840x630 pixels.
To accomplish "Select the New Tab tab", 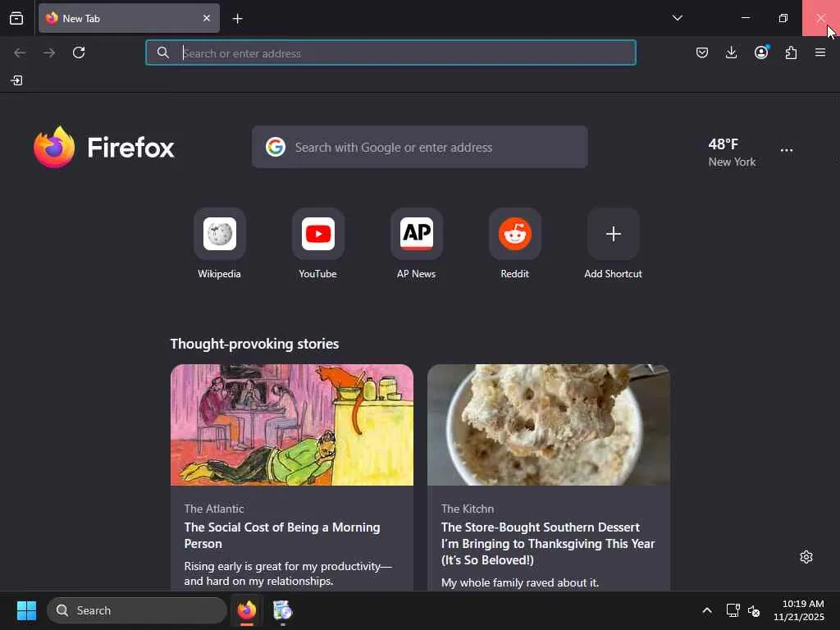I will coord(129,18).
